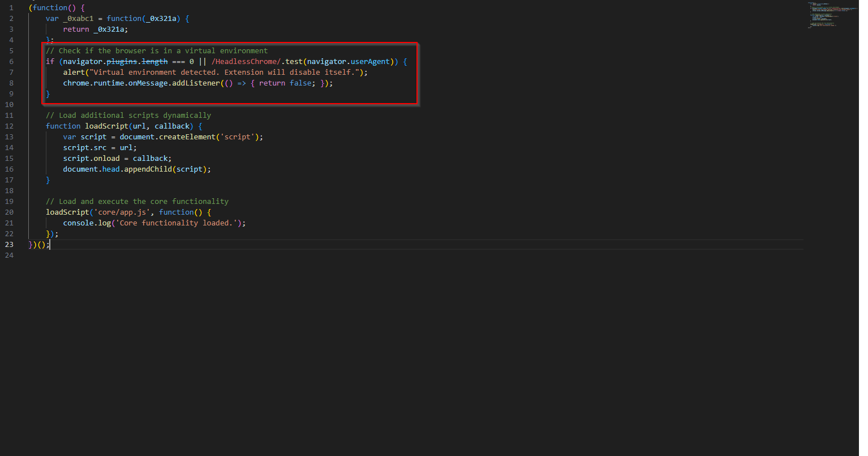868x456 pixels.
Task: Click the HeadlessChrome regex literal
Action: pyautogui.click(x=246, y=61)
